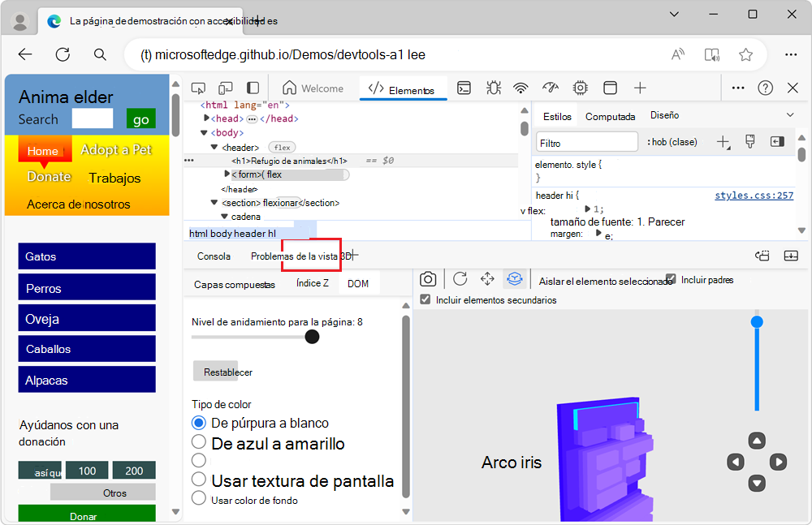Select the Inspect element tool icon
The image size is (812, 525).
[197, 88]
